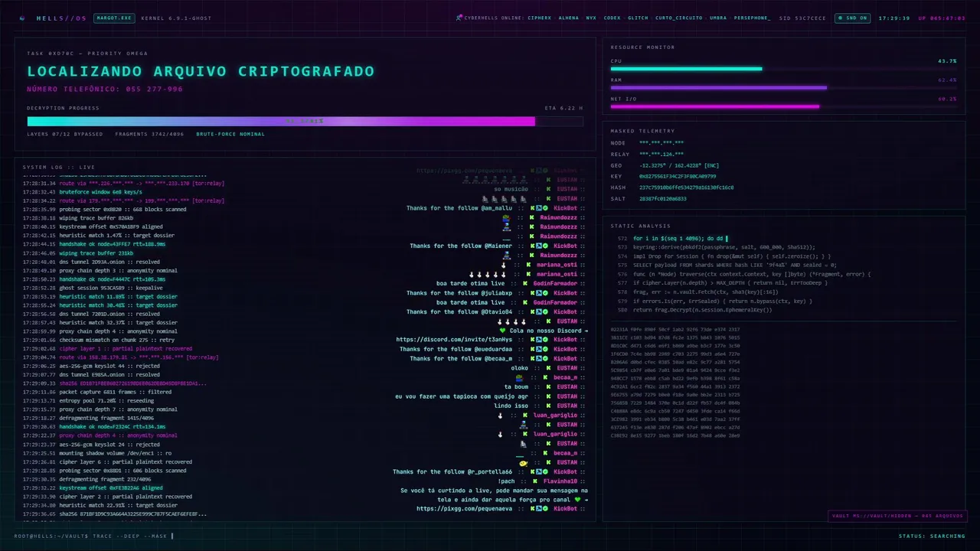
Task: Click the Kick badge in the 'oloko' row
Action: [548, 368]
